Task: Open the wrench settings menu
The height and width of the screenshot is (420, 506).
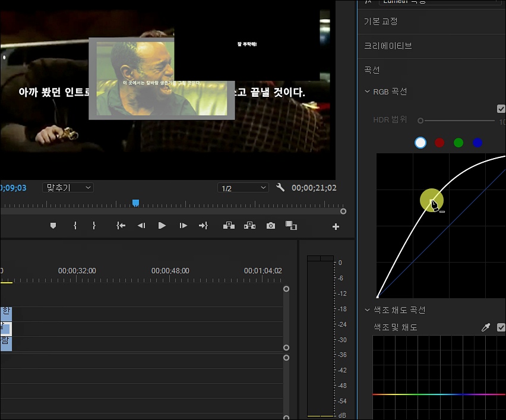Action: pos(280,187)
